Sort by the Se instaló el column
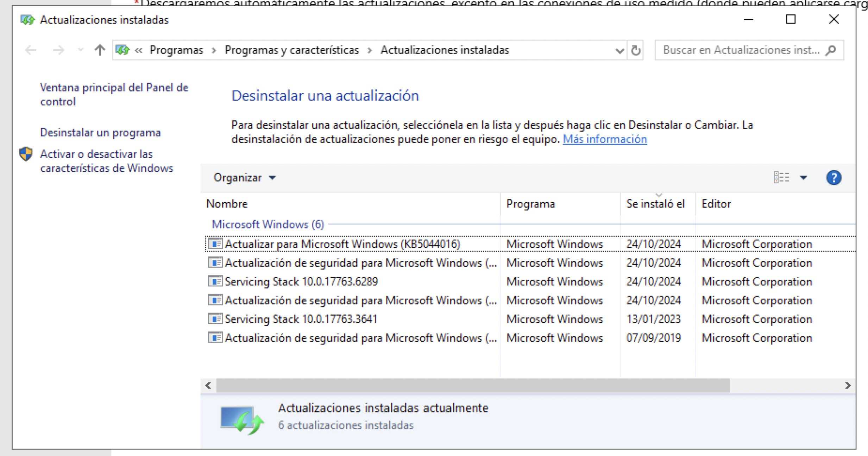 tap(658, 204)
